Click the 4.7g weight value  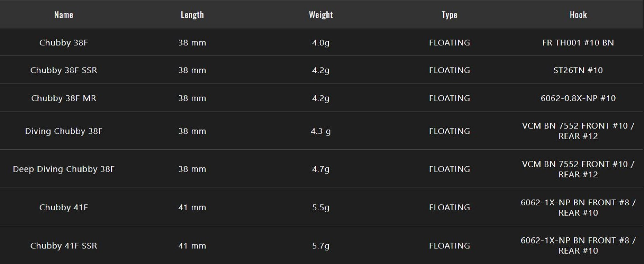click(x=321, y=169)
